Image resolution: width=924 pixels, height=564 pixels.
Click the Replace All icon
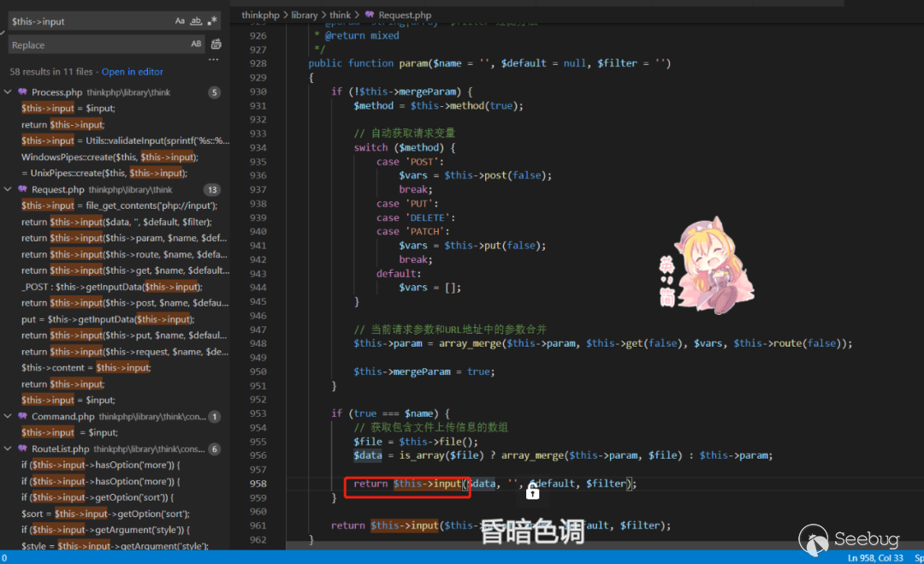(216, 45)
